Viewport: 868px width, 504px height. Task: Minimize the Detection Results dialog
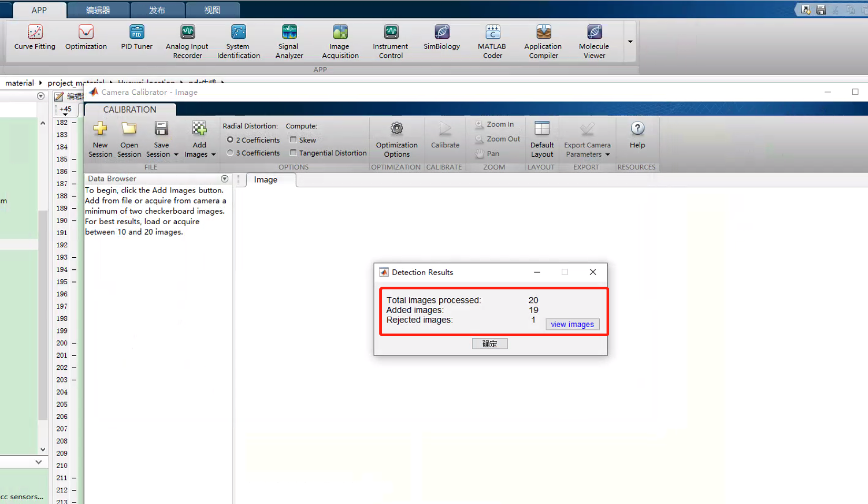(x=537, y=272)
